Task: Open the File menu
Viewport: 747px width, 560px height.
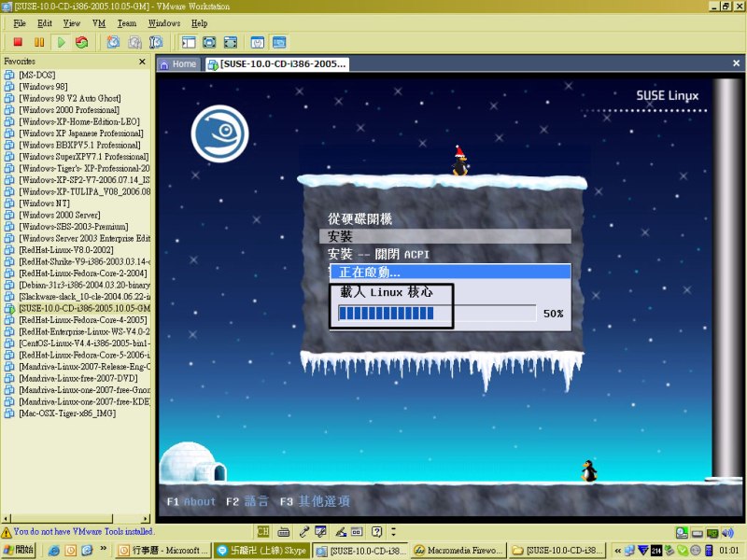Action: [x=20, y=22]
